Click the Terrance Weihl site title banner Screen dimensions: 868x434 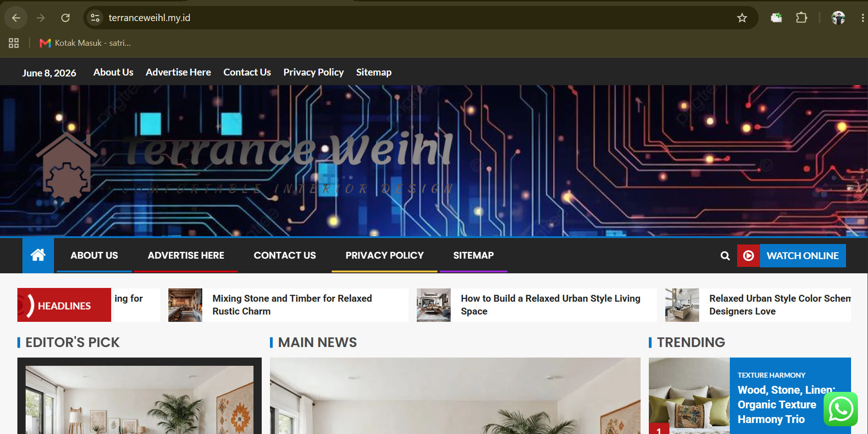(x=288, y=150)
